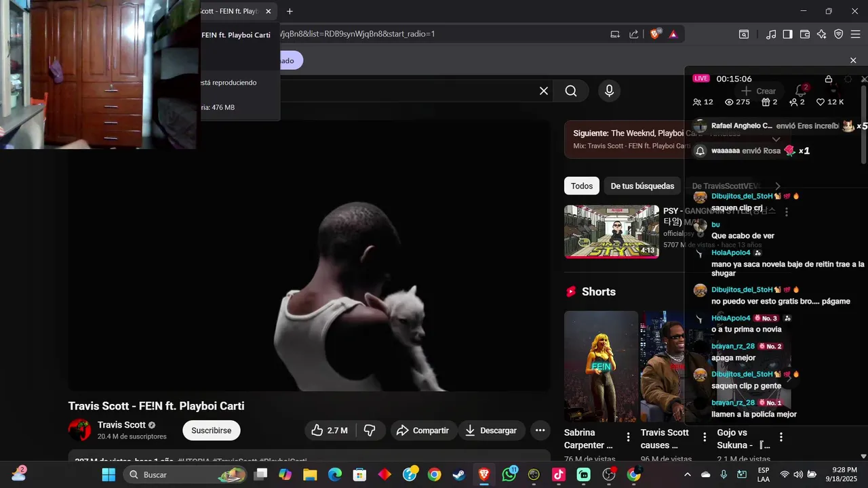Like the video showing 2.7 M
This screenshot has width=868, height=488.
pos(330,430)
